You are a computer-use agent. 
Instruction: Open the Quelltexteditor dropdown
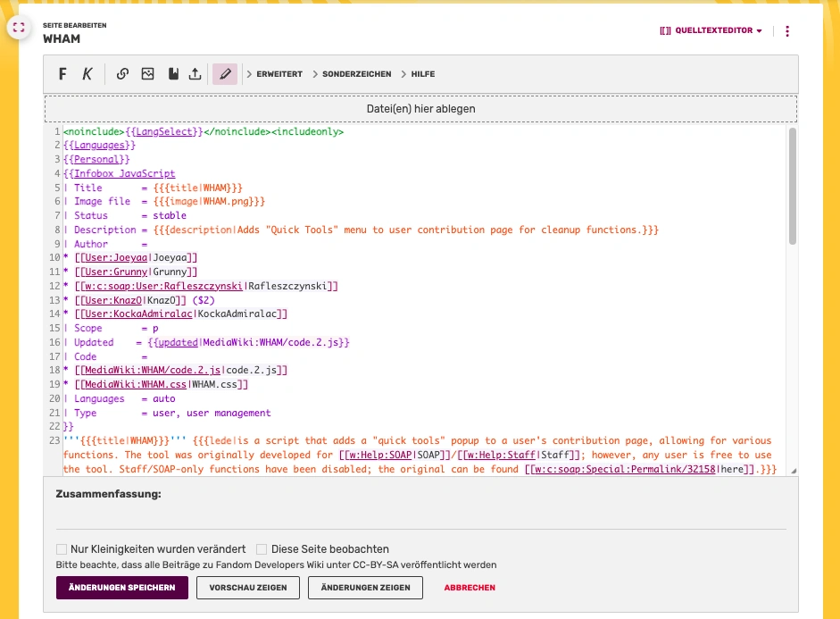pos(711,31)
